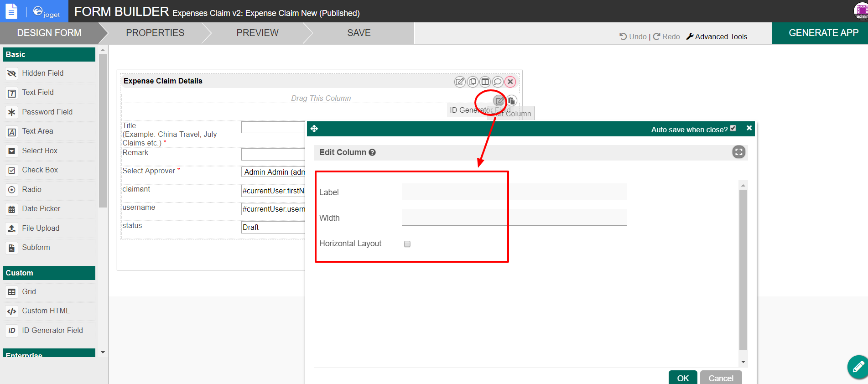Click into the Label input field
This screenshot has width=868, height=384.
click(514, 192)
